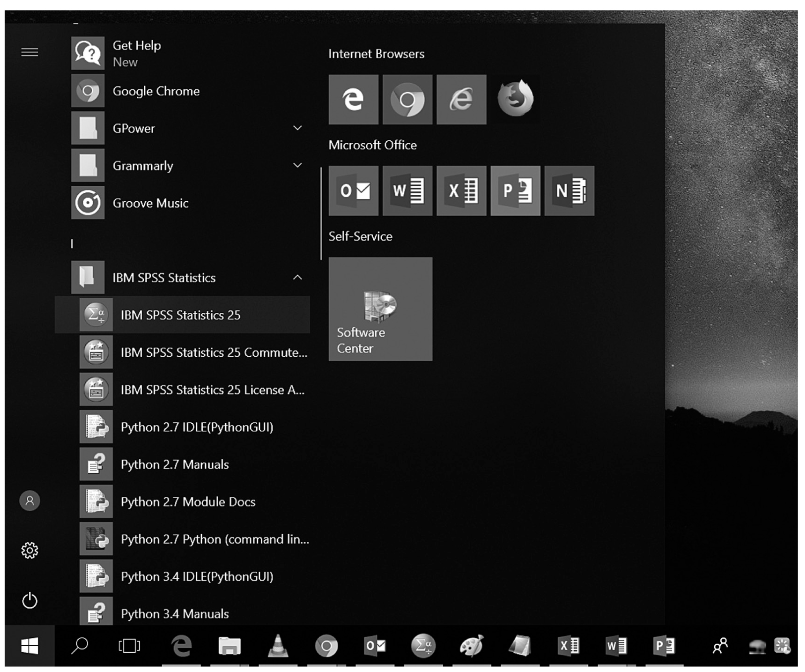Click the Firefox tile
Viewport: 805px width, 672px height.
tap(516, 100)
